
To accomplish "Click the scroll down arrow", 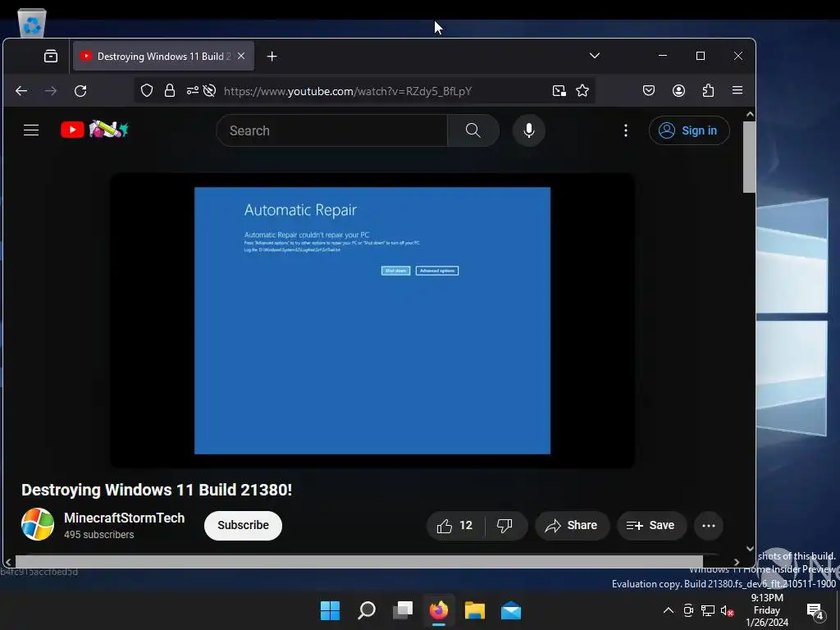I will [750, 549].
